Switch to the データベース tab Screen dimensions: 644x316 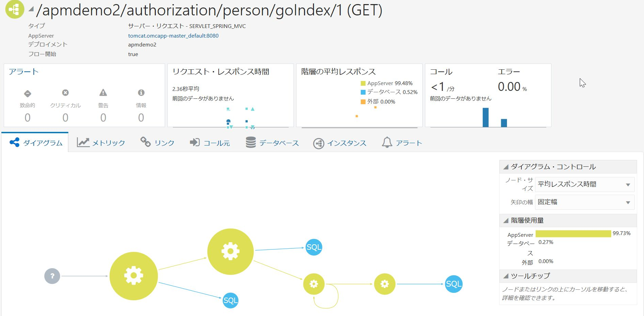[x=272, y=143]
